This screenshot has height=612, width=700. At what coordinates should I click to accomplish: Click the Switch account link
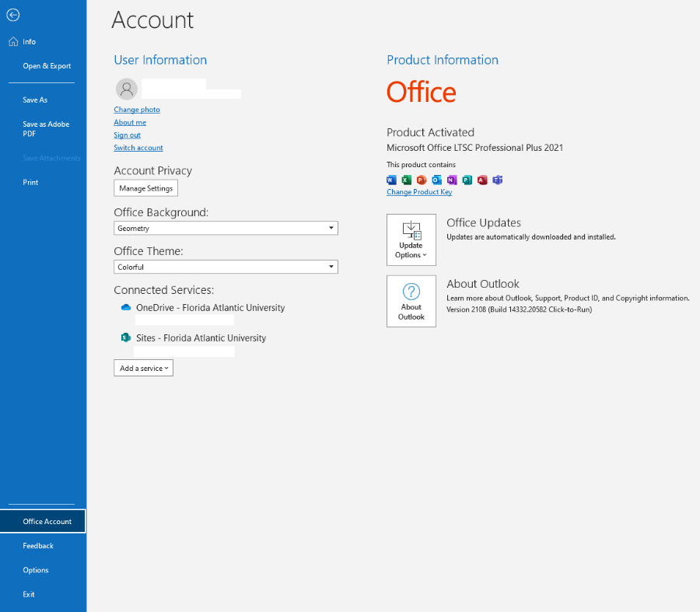[x=138, y=148]
